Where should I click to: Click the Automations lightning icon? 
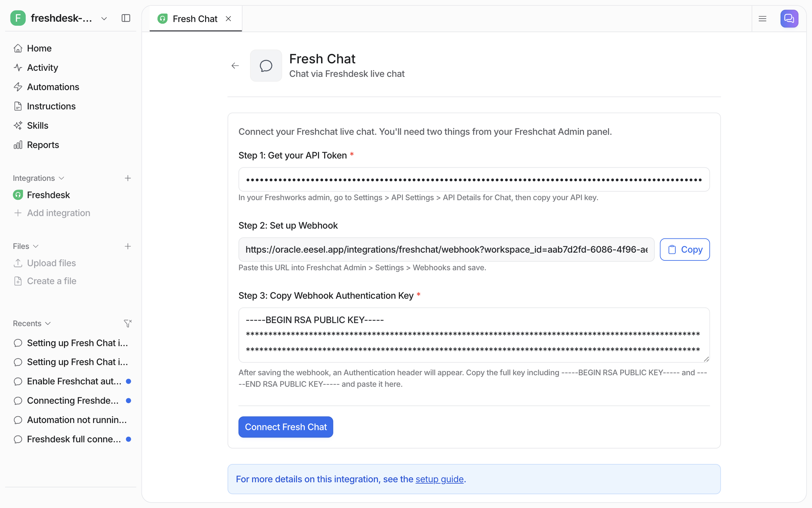pos(18,87)
